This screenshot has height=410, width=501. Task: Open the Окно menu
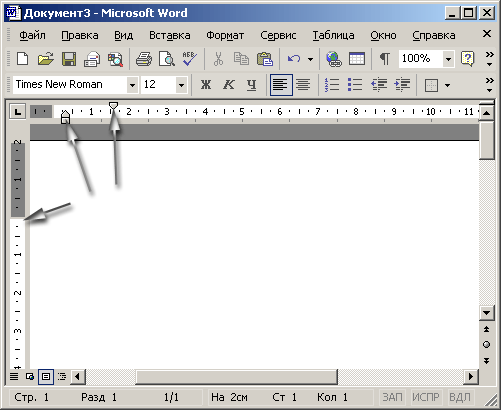tap(383, 35)
